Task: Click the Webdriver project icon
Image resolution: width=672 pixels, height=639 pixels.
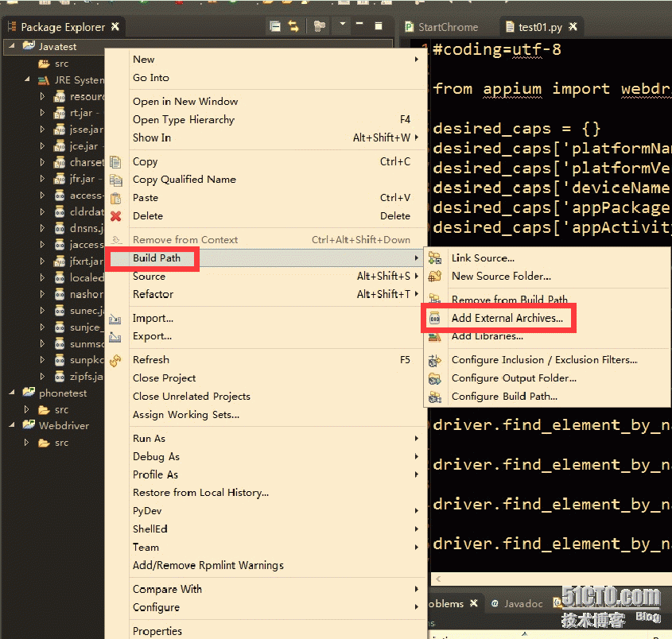Action: point(29,425)
